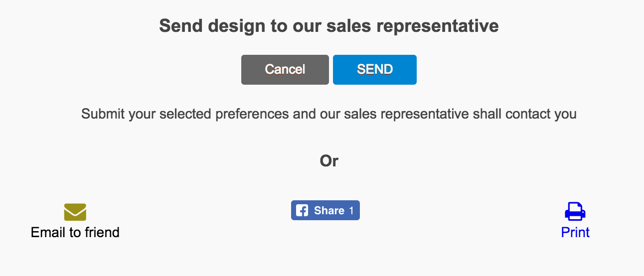Open the Email to friend link
Screen dimensions: 644x276
coord(75,232)
